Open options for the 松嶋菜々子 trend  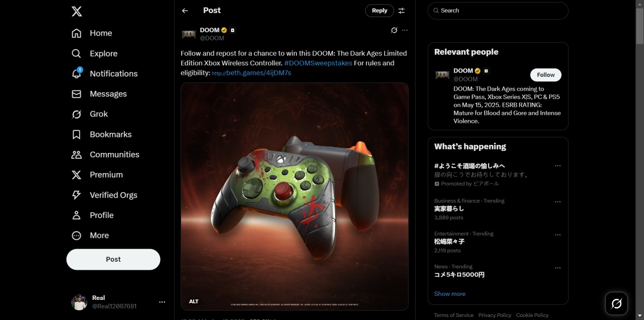point(557,235)
